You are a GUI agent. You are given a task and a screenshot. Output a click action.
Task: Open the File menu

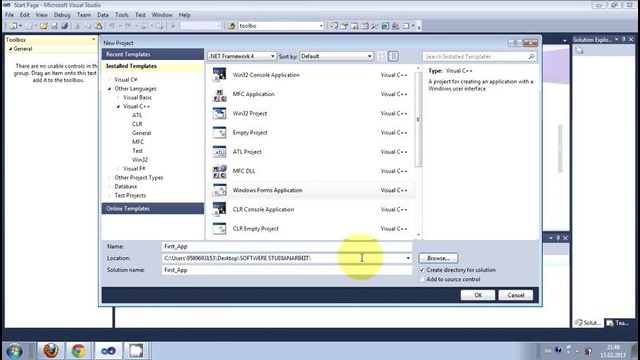point(9,15)
